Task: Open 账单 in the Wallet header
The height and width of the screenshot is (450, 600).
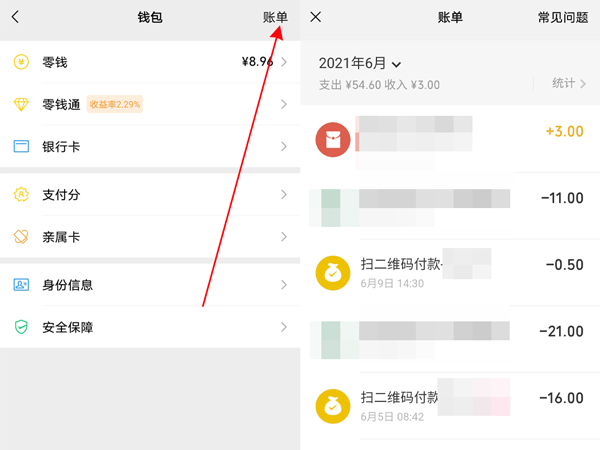Action: point(275,17)
